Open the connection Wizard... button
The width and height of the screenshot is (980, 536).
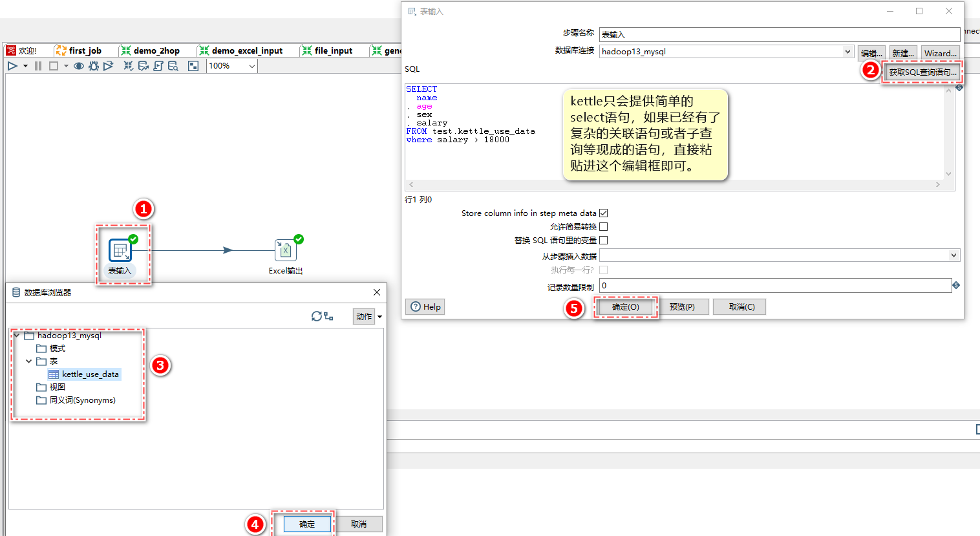coord(940,53)
